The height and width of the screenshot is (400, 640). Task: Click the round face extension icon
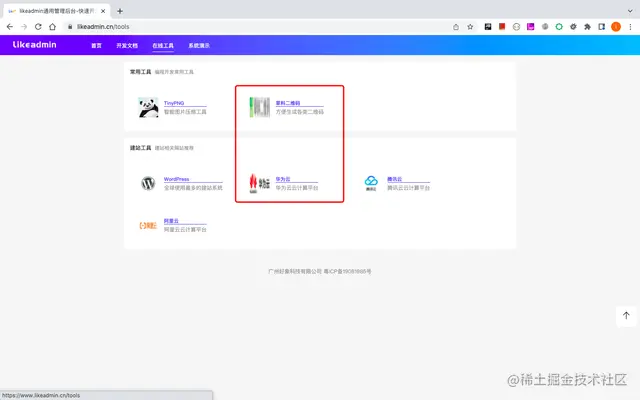pyautogui.click(x=516, y=27)
